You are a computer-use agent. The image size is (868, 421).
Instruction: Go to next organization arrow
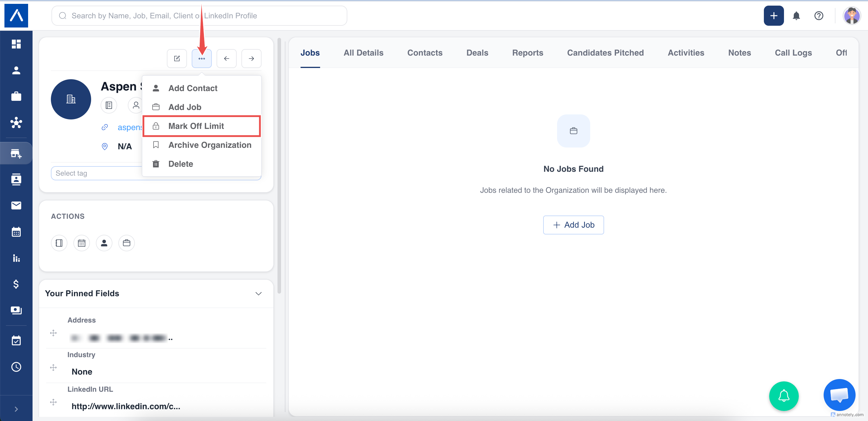click(251, 58)
